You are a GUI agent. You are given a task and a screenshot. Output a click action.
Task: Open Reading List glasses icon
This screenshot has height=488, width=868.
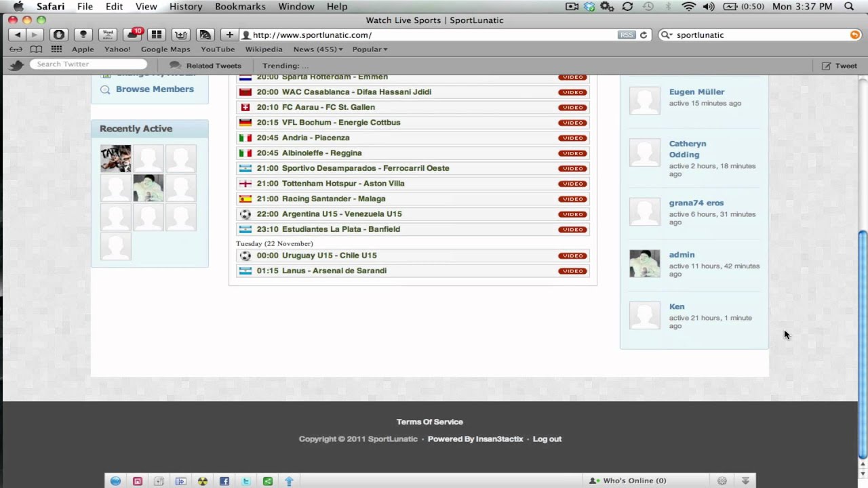click(16, 49)
